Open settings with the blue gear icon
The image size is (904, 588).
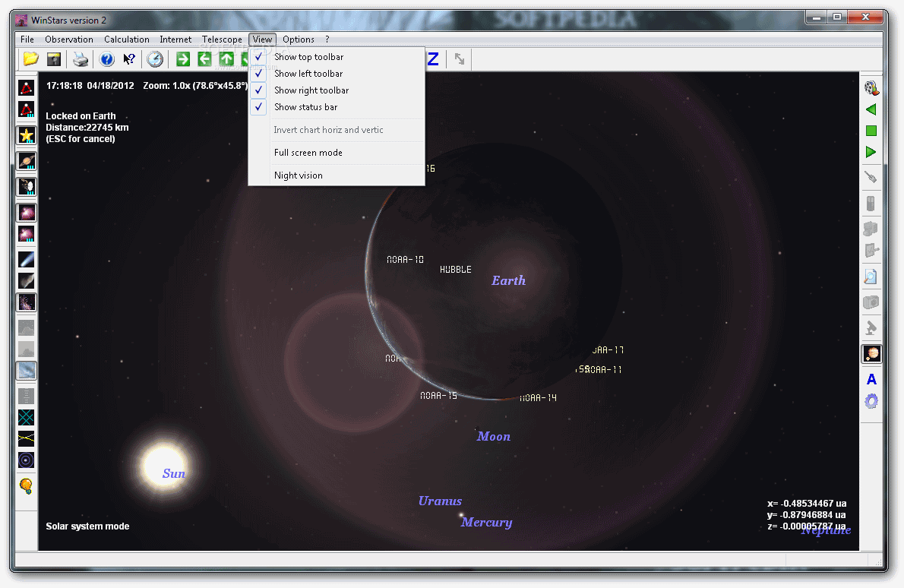click(x=871, y=401)
